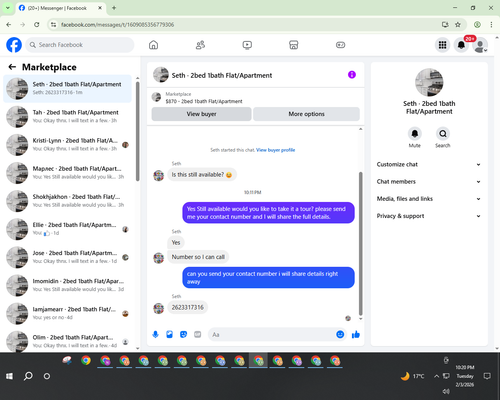Open the Marketplace storefront icon in top navigation
Viewport: 500px width, 400px height.
click(294, 45)
